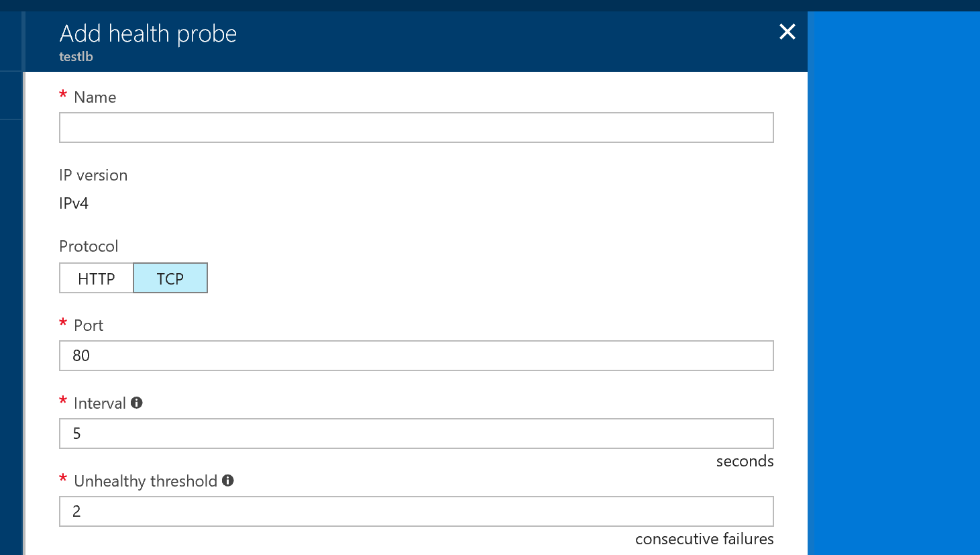Screen dimensions: 980x555
Task: Click the X to dismiss the blade
Action: pyautogui.click(x=787, y=32)
